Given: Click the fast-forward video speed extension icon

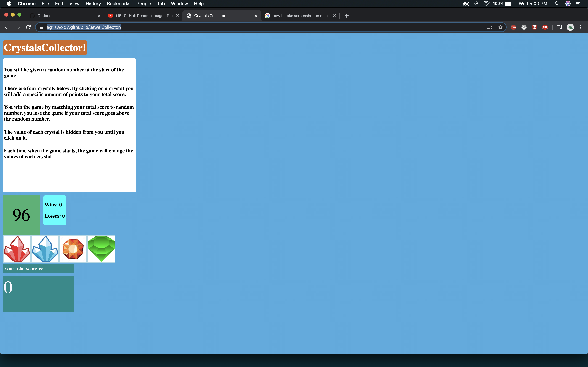Looking at the screenshot, I should coord(534,27).
